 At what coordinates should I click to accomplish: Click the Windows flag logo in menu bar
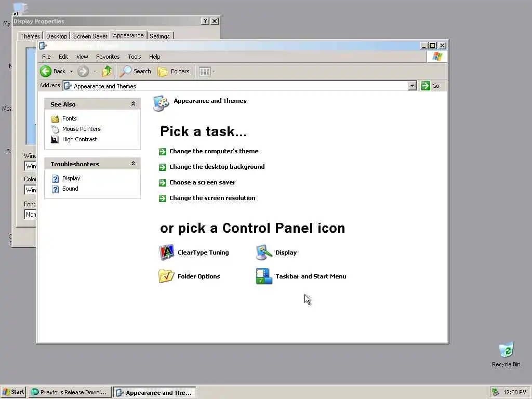point(437,57)
